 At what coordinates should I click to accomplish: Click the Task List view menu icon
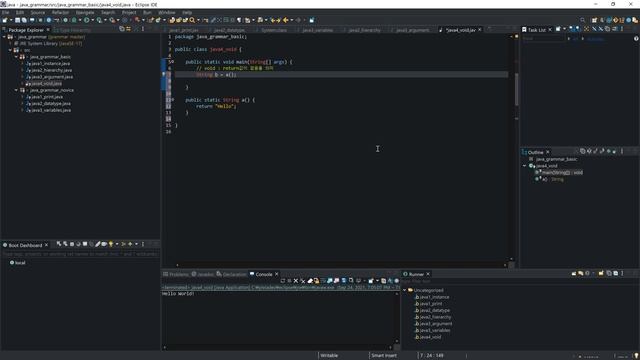[x=622, y=29]
